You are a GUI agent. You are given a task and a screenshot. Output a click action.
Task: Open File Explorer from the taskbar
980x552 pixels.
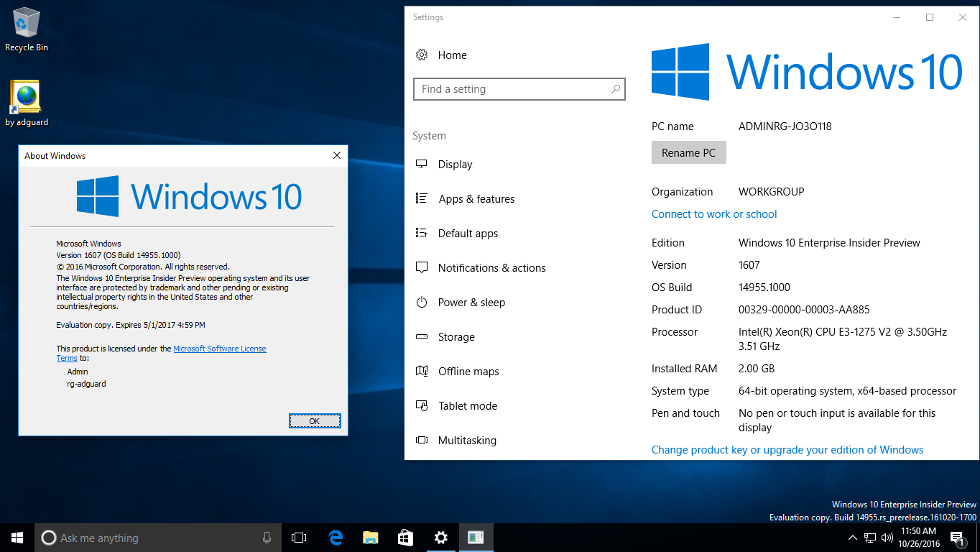point(370,538)
